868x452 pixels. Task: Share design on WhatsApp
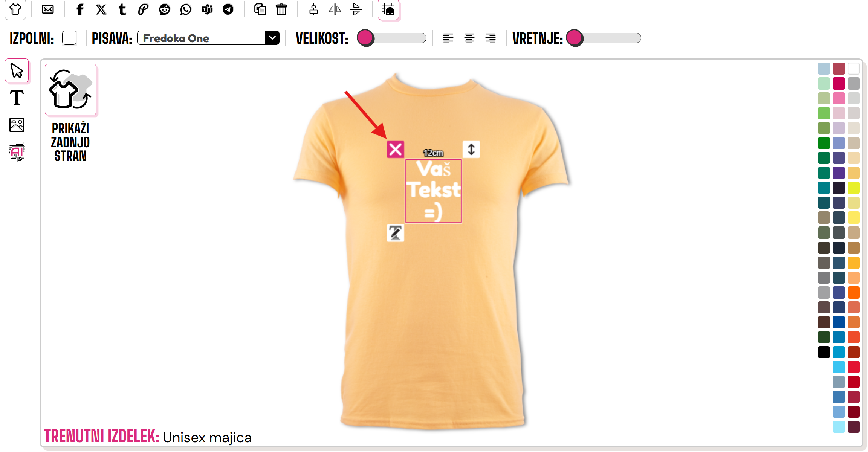[185, 9]
